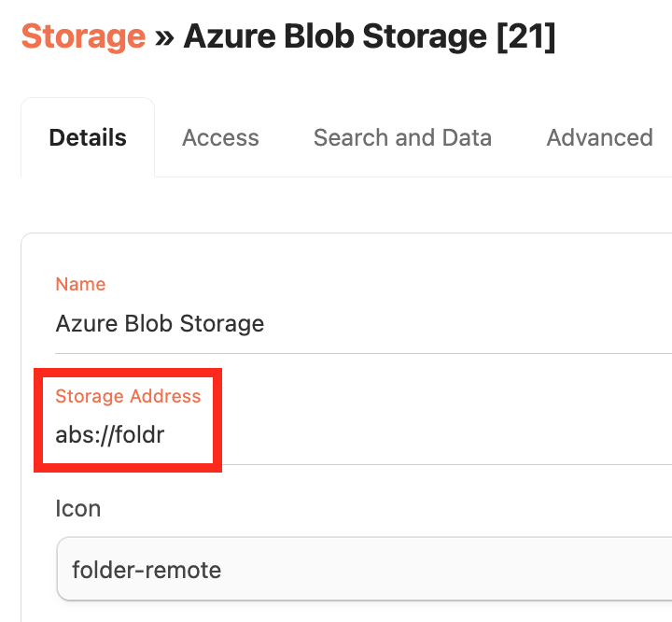Click the » breadcrumb separator
The width and height of the screenshot is (672, 622).
(164, 37)
